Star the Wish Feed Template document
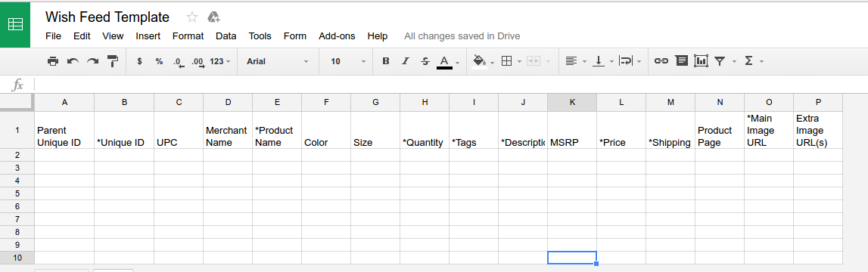This screenshot has width=868, height=272. [192, 17]
